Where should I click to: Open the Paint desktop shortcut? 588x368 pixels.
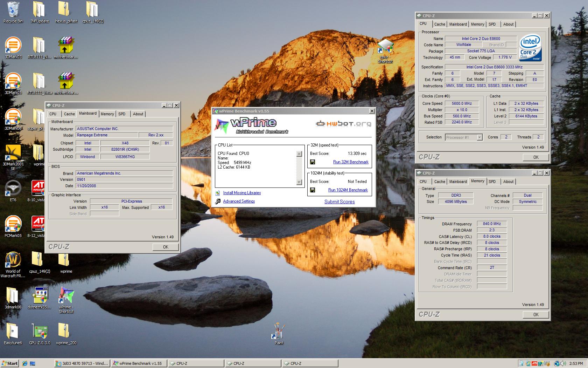tap(279, 334)
